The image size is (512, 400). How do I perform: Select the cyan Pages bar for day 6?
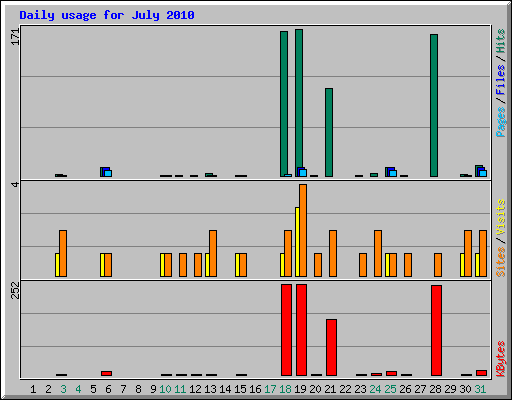tap(108, 173)
